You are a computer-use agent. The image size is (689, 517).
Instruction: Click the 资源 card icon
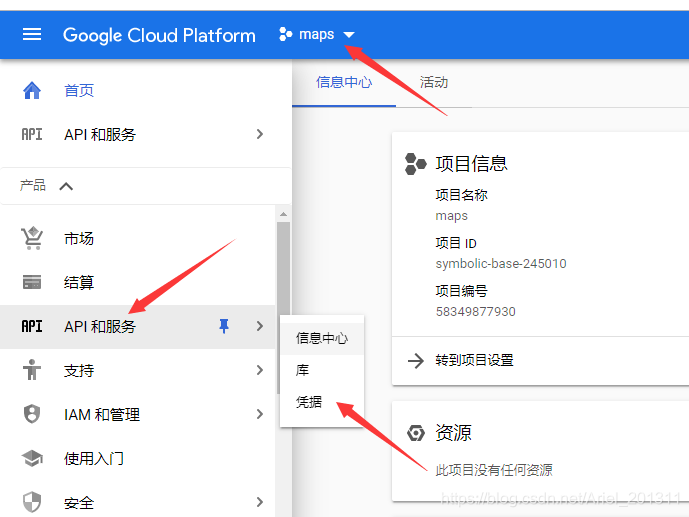tap(416, 433)
